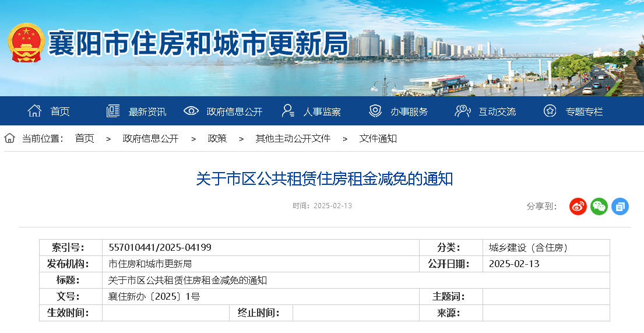Screen dimensions: 644x333
Task: Click the article title 关于市区公共租赁住房租金减免的通知
Action: 325,179
